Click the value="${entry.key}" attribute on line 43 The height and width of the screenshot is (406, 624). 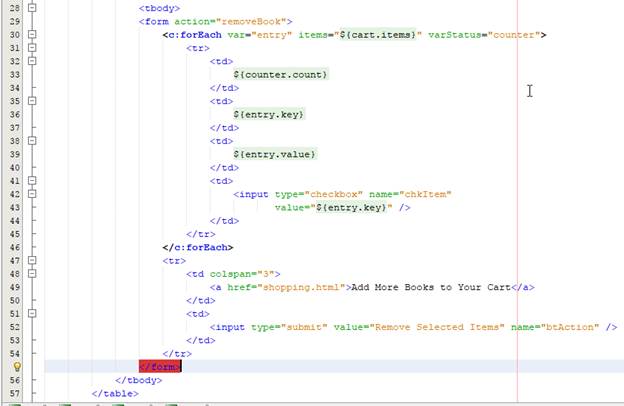click(x=333, y=207)
